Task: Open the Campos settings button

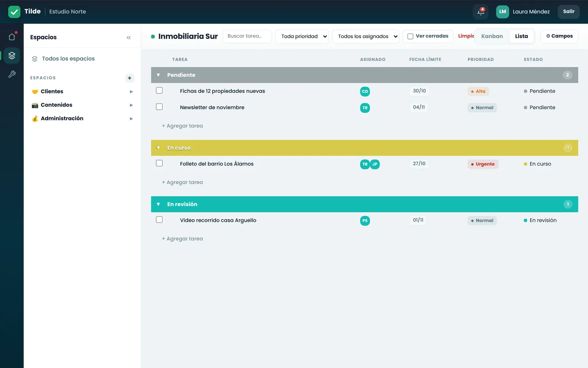Action: coord(559,36)
